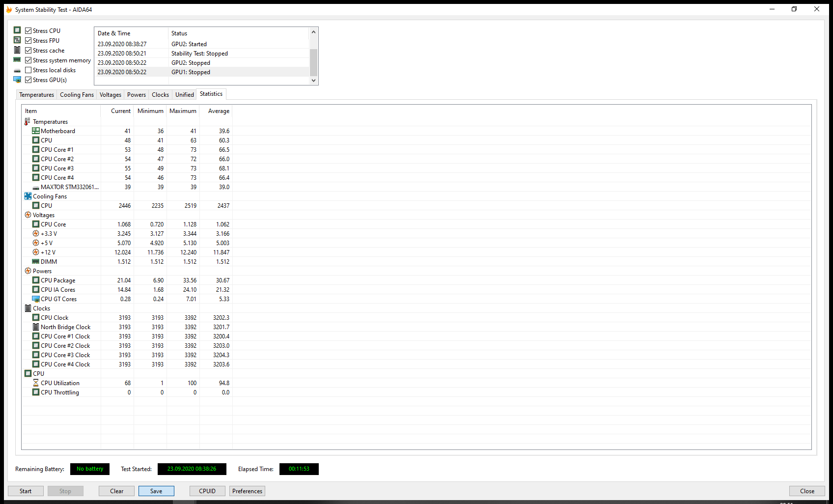Click the Clear button
Image resolution: width=833 pixels, height=504 pixels.
117,491
